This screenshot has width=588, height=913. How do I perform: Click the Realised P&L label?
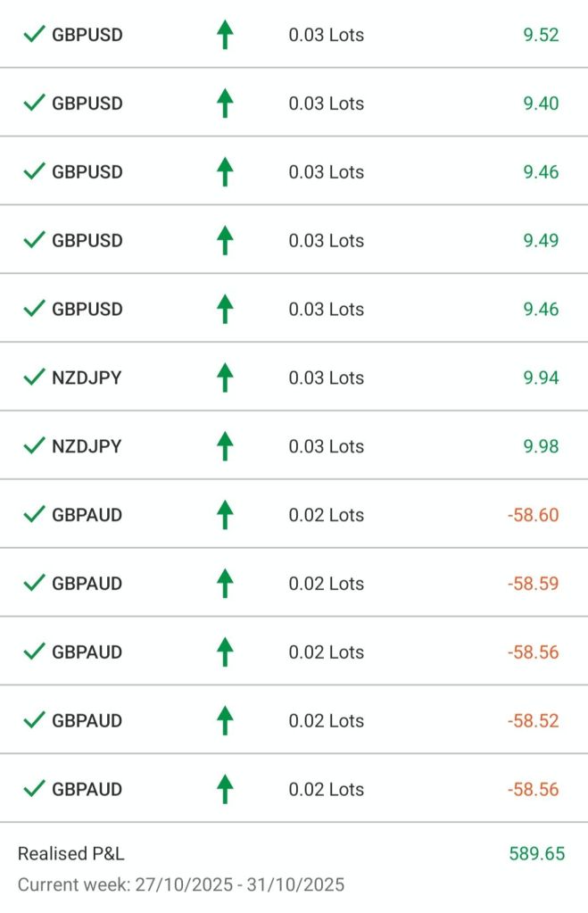[71, 853]
